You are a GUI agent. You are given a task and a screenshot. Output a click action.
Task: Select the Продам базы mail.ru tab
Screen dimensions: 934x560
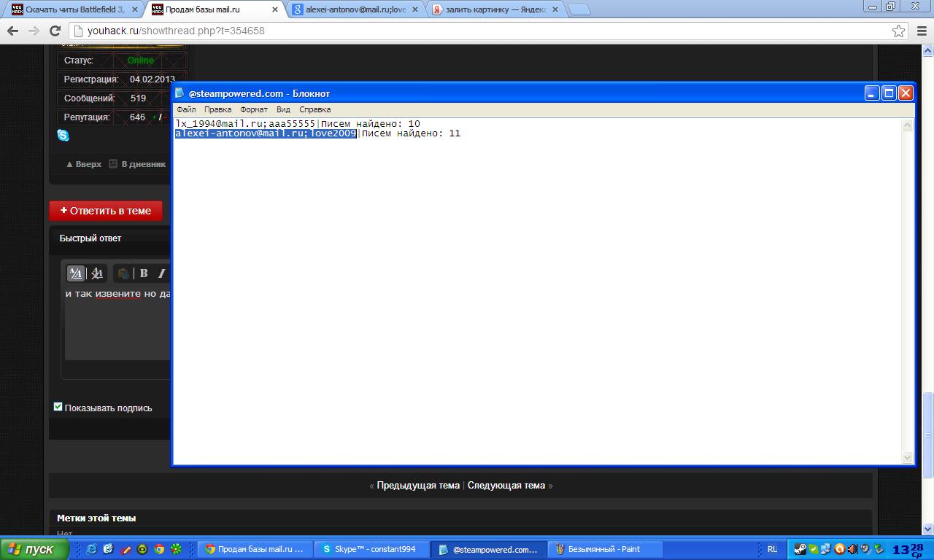pyautogui.click(x=213, y=9)
